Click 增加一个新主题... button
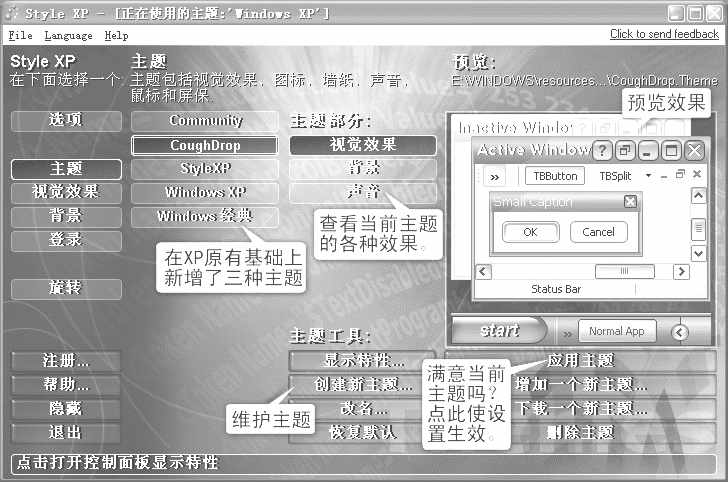 pyautogui.click(x=580, y=385)
